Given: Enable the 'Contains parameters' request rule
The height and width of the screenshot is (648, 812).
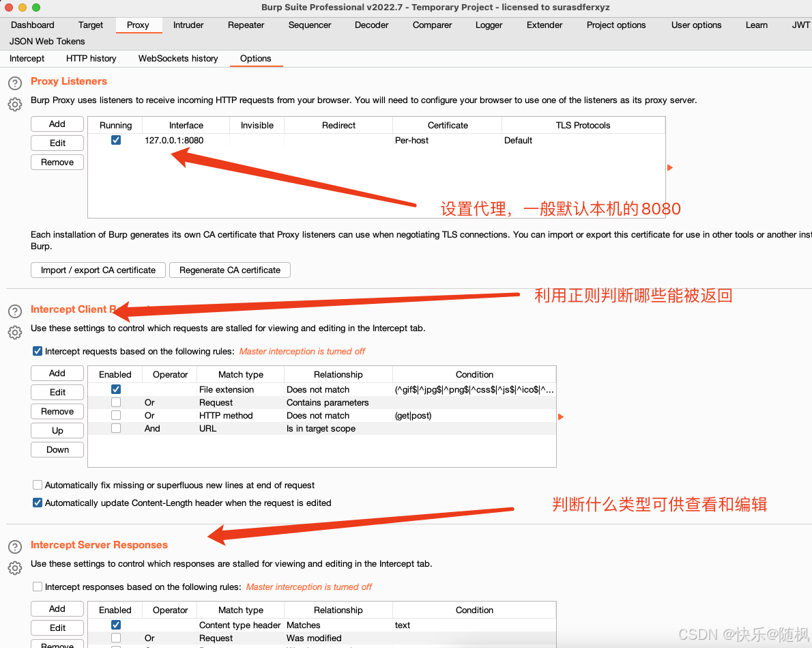Looking at the screenshot, I should (x=116, y=402).
